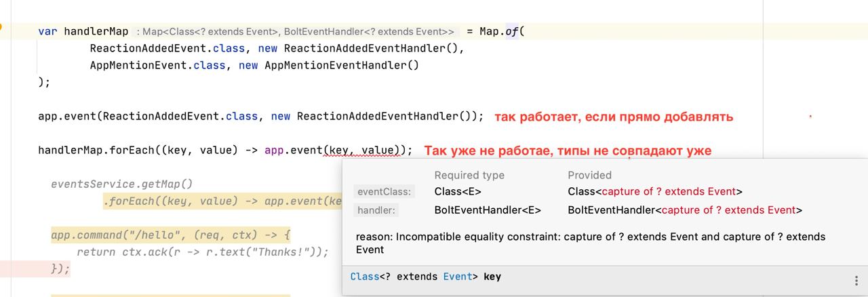Image resolution: width=868 pixels, height=297 pixels.
Task: Click the 'handler:' parameter label in the tooltip
Action: [376, 210]
